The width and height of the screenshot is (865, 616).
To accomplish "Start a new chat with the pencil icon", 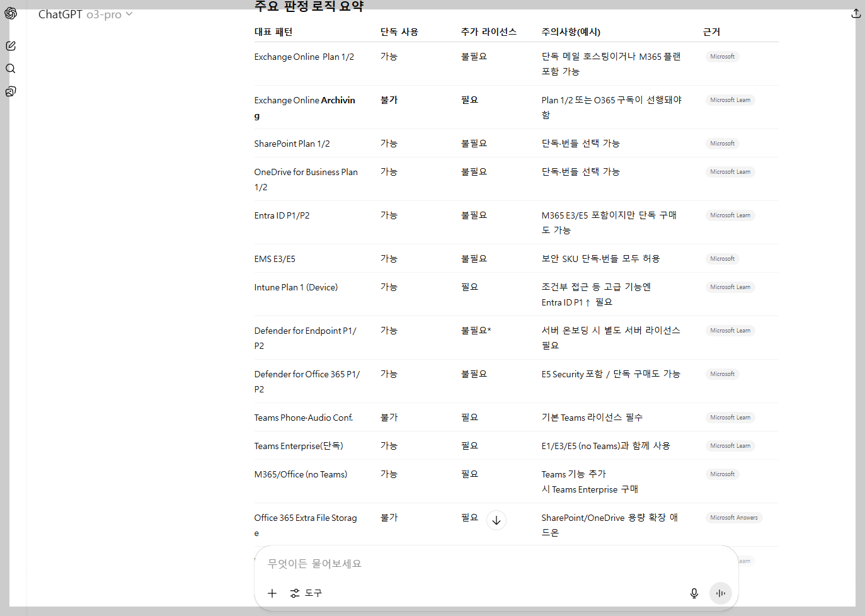I will 11,46.
